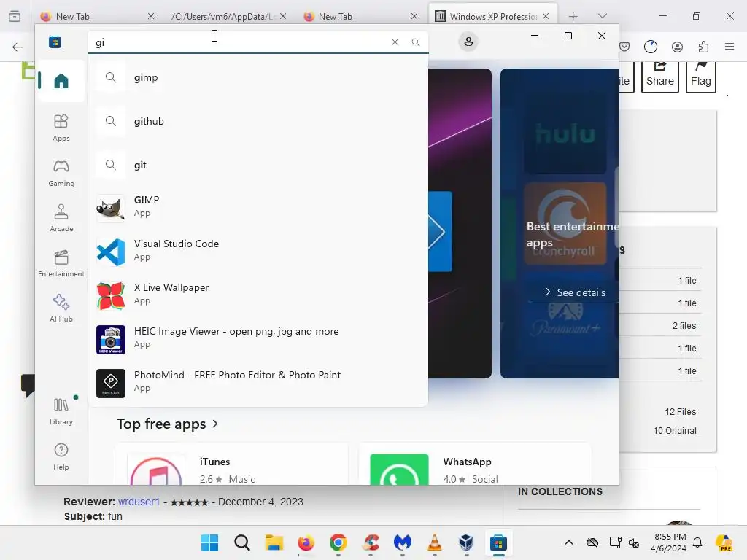Open Firefox extensions puzzle icon
Viewport: 747px width, 560px height.
pos(703,47)
